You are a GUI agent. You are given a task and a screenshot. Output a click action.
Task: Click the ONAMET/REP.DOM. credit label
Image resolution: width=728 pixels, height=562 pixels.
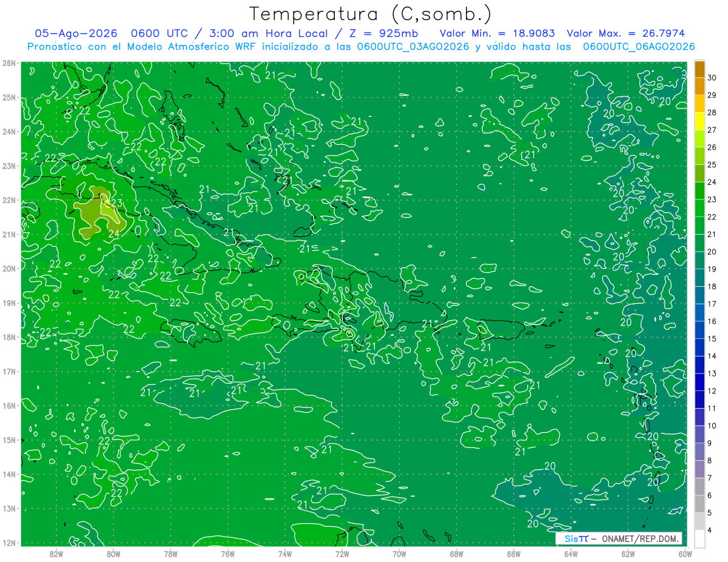click(x=640, y=538)
